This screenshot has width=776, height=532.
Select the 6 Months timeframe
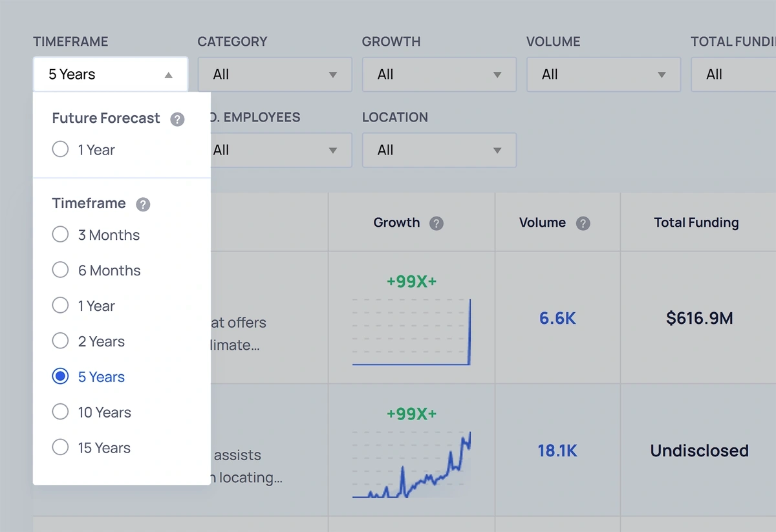tap(96, 270)
